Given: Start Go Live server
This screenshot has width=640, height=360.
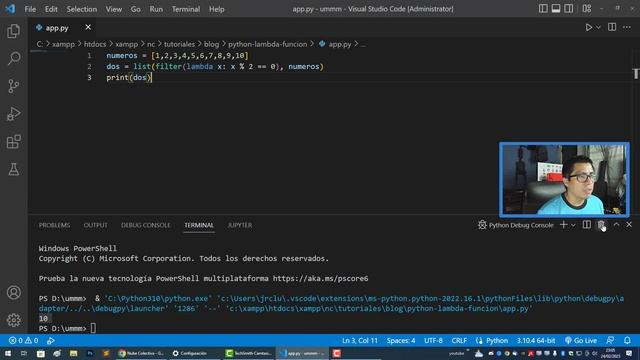Looking at the screenshot, I should tap(581, 340).
